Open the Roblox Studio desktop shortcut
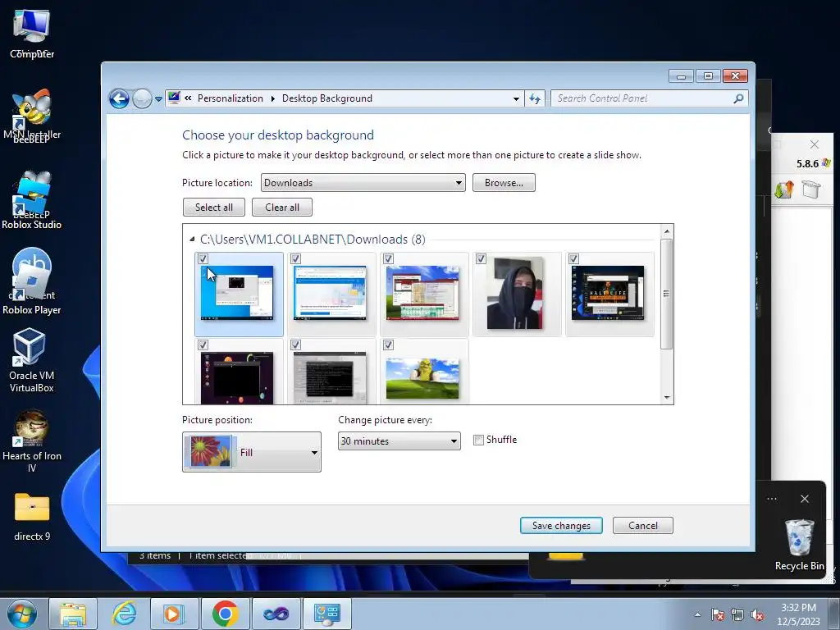The image size is (840, 630). coord(32,199)
